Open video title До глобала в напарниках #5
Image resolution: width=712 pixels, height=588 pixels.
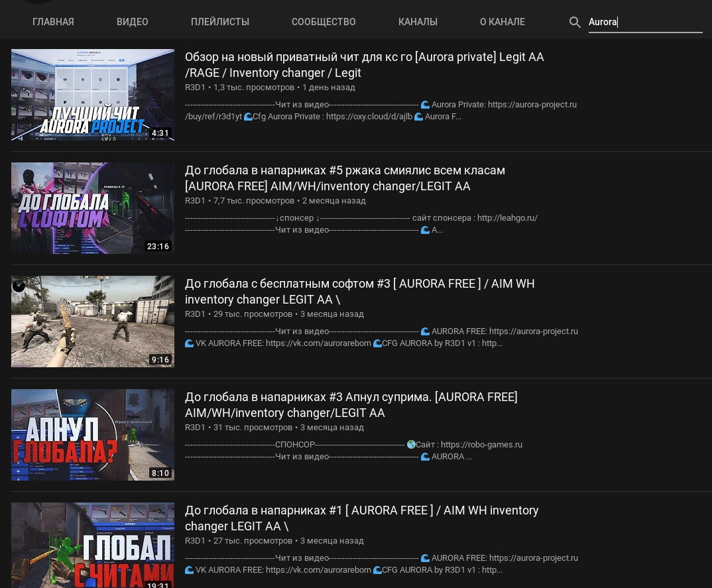click(345, 178)
